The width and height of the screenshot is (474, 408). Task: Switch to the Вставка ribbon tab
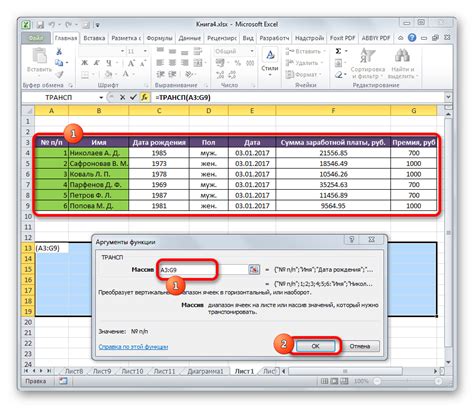pos(94,38)
